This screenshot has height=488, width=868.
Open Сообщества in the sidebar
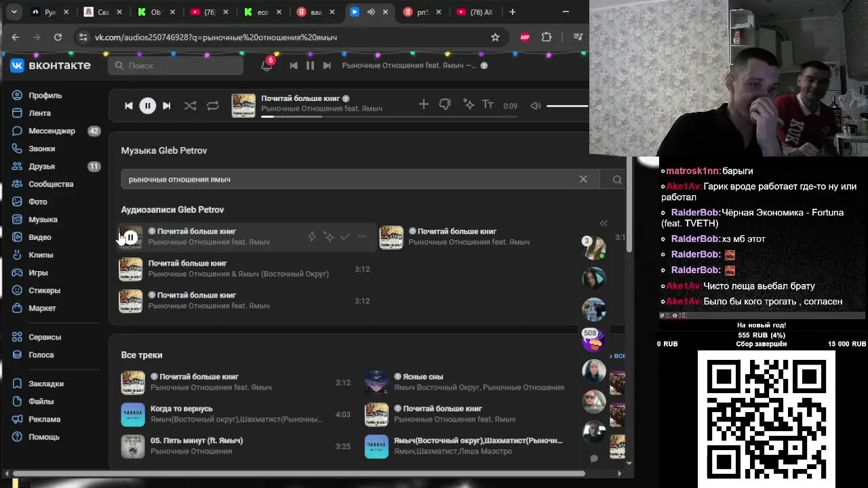[51, 184]
